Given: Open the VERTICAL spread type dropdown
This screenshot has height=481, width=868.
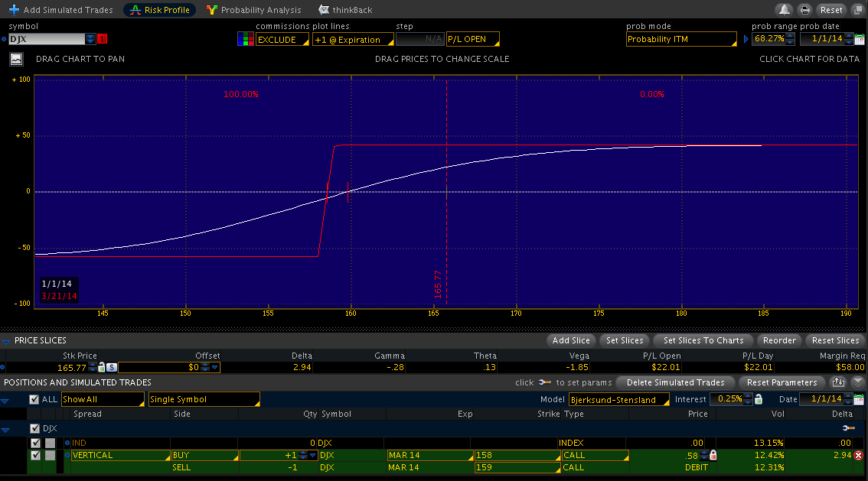Looking at the screenshot, I should click(x=120, y=455).
